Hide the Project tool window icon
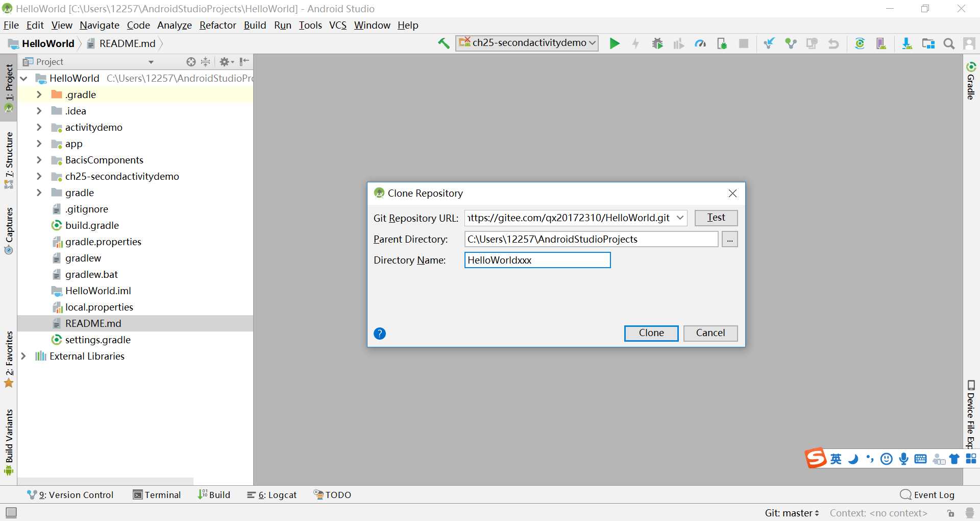 coord(244,62)
